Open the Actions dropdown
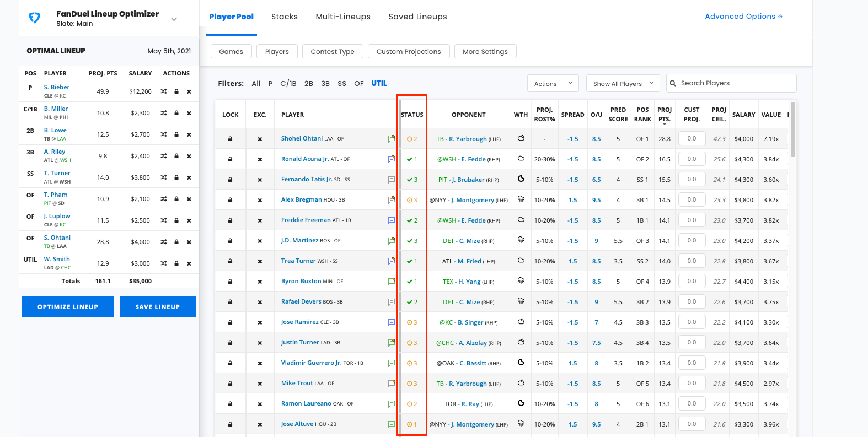Screen dimensions: 868x437 point(553,84)
